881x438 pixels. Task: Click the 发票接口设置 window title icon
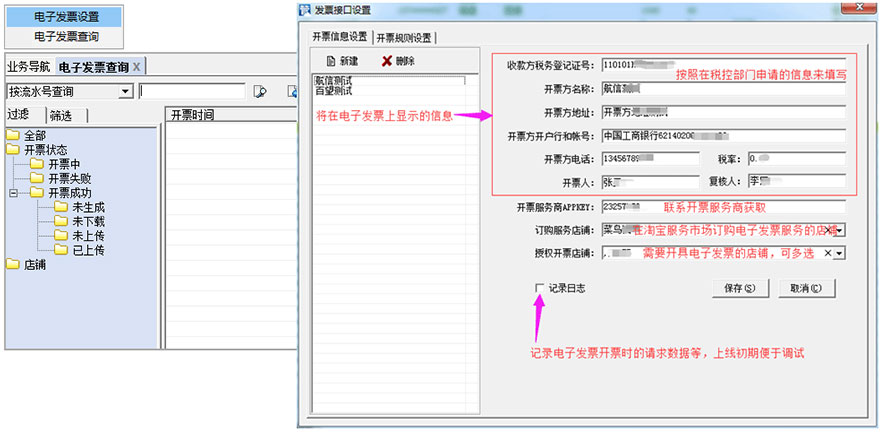click(x=305, y=9)
